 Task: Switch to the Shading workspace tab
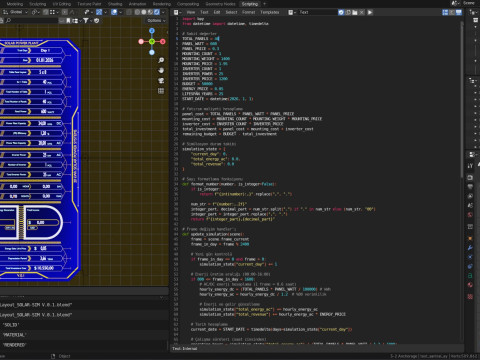(115, 4)
